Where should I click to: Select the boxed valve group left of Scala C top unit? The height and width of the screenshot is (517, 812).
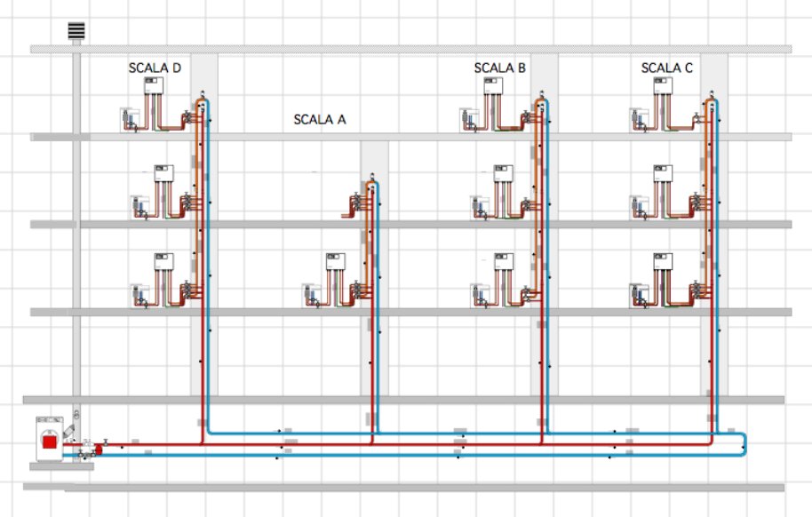640,120
